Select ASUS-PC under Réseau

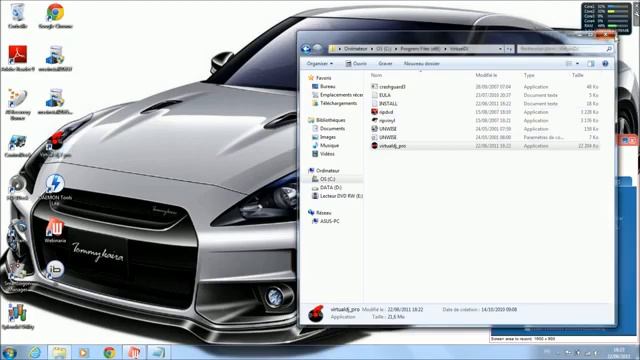[329, 222]
